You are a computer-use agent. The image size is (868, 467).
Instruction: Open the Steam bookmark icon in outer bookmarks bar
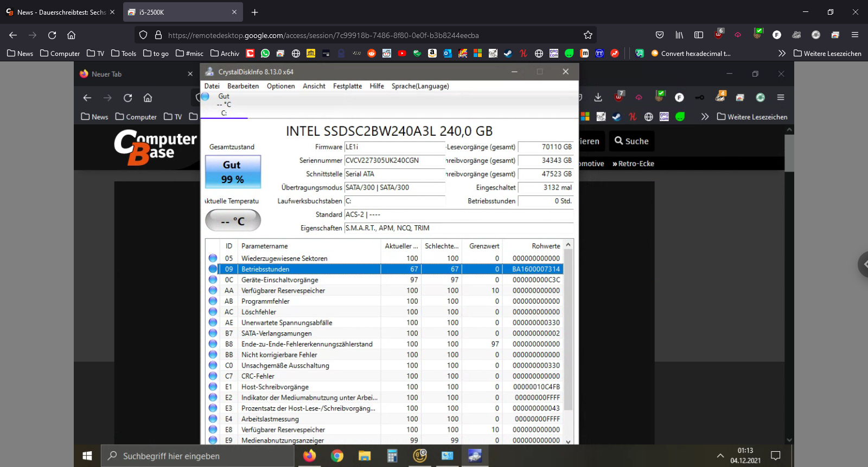click(x=508, y=53)
